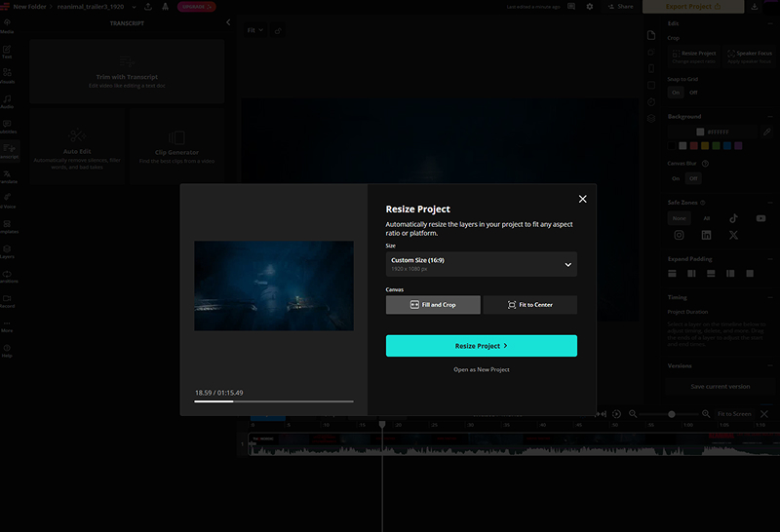
Task: Choose the Fit to Center canvas option
Action: (x=529, y=305)
